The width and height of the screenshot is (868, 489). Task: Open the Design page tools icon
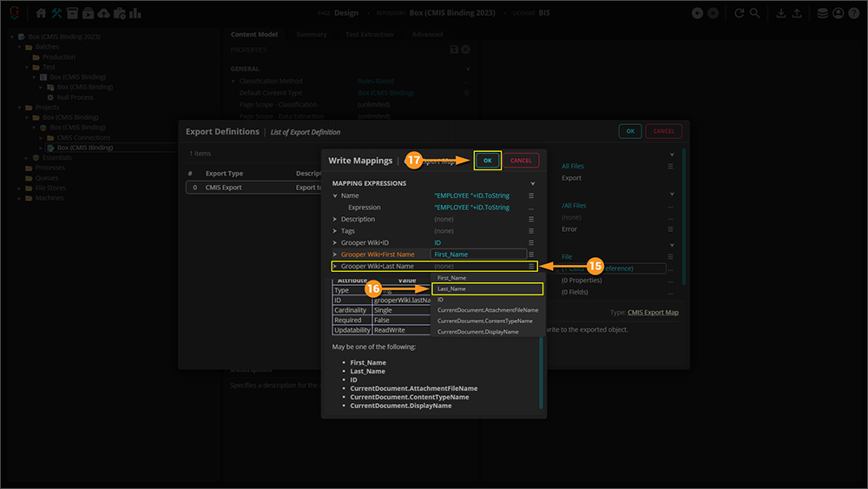coord(57,13)
